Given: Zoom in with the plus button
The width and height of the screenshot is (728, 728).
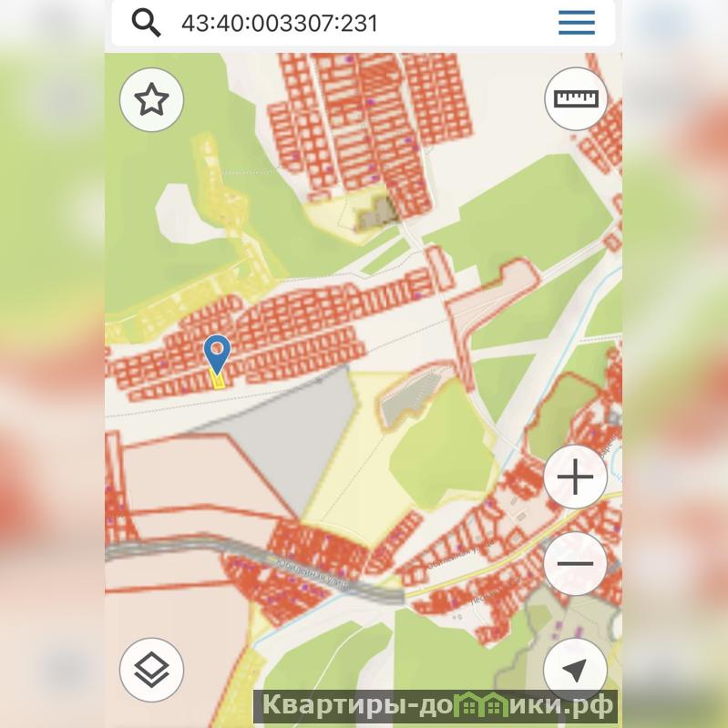Looking at the screenshot, I should coord(575,477).
